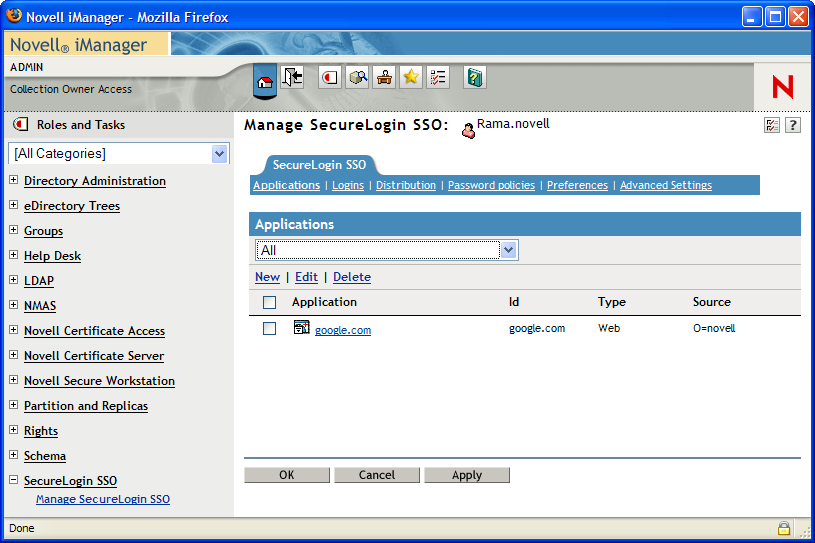Expand Partition and Replicas category
815x543 pixels.
pyautogui.click(x=14, y=405)
